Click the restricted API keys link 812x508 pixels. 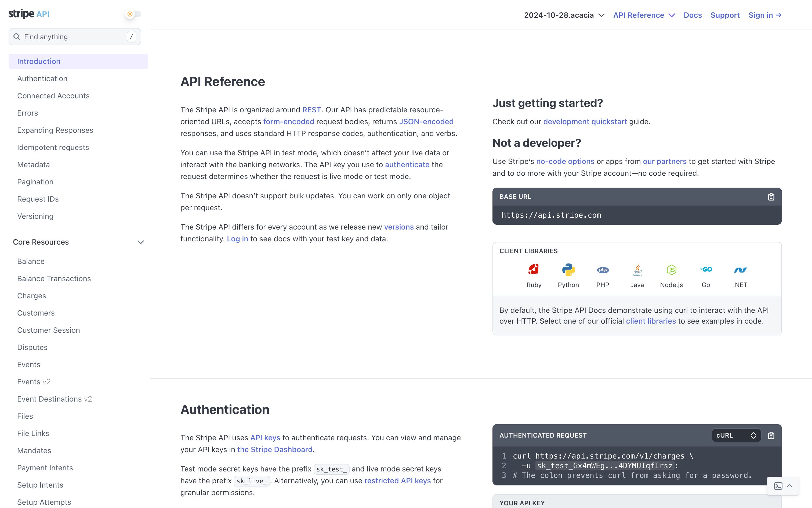click(398, 481)
